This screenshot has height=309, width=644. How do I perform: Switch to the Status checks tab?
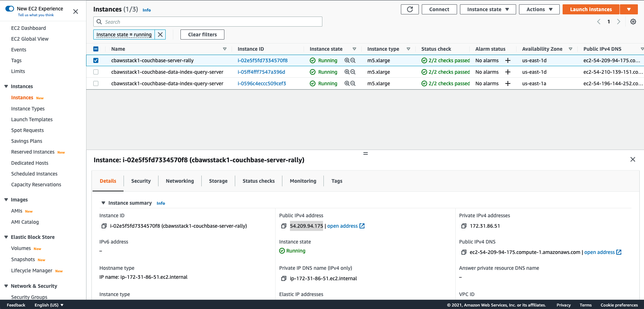(x=258, y=181)
